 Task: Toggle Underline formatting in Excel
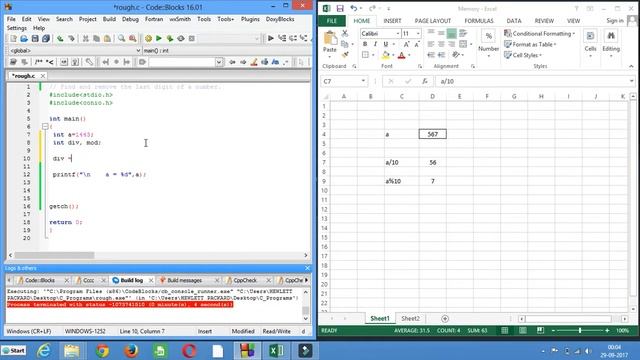pos(385,44)
